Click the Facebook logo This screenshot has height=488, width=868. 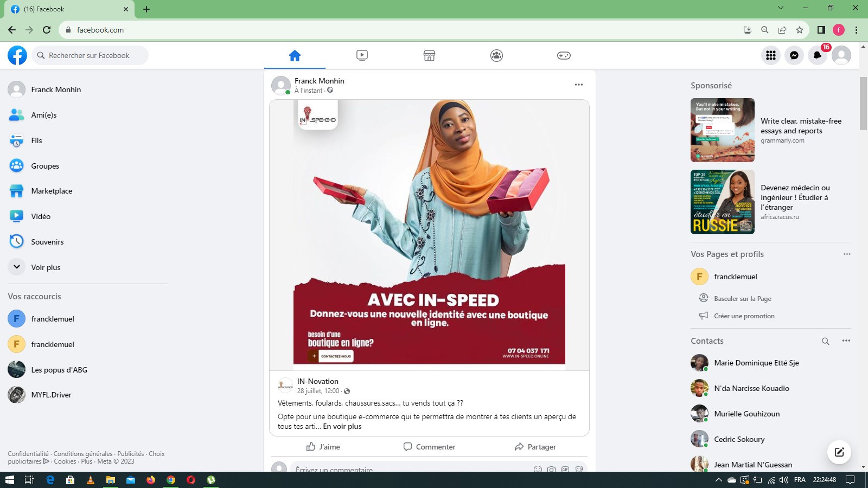[17, 55]
